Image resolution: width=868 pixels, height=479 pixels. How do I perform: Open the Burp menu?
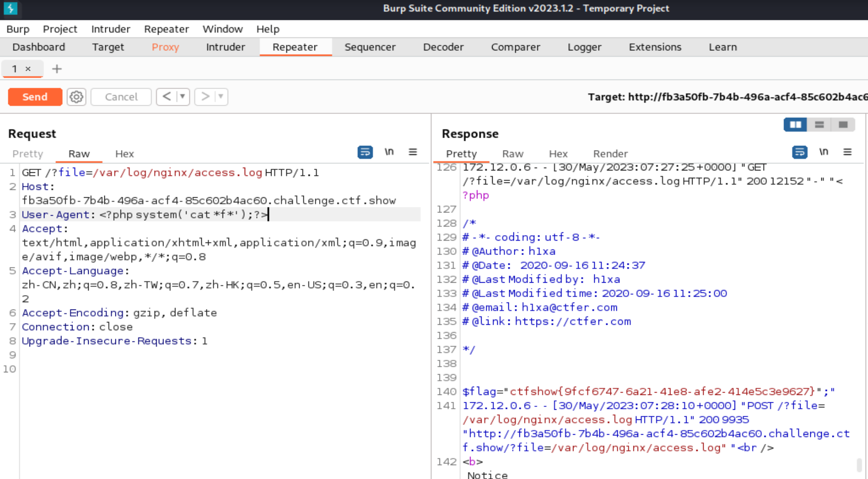coord(18,29)
